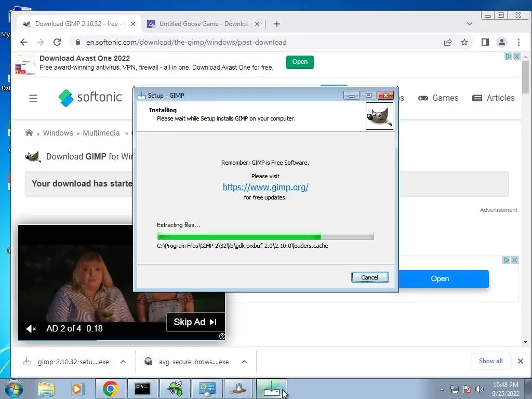Click Show all downloads

(490, 361)
